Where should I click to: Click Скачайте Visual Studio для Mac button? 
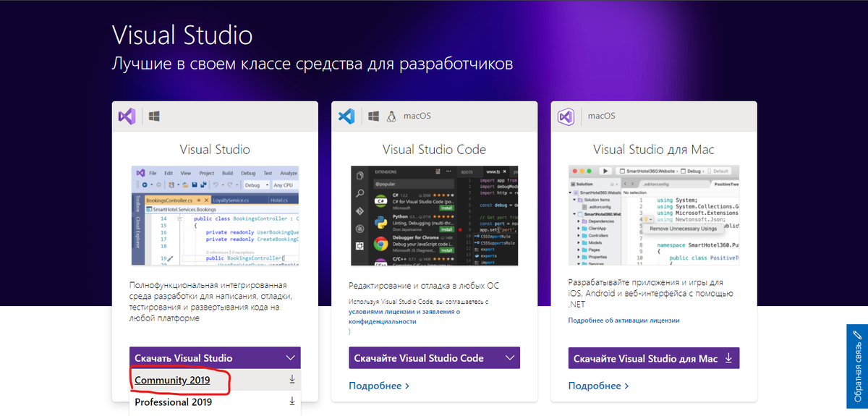click(x=654, y=358)
